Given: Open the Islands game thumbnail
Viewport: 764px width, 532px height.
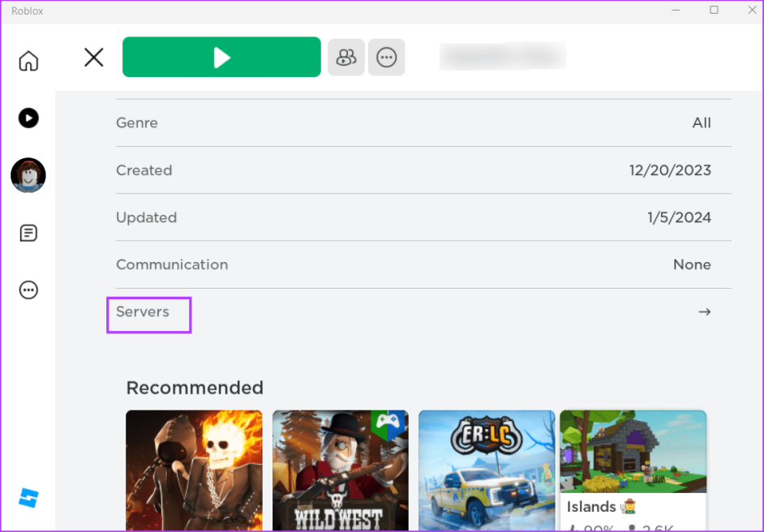Looking at the screenshot, I should (x=633, y=451).
